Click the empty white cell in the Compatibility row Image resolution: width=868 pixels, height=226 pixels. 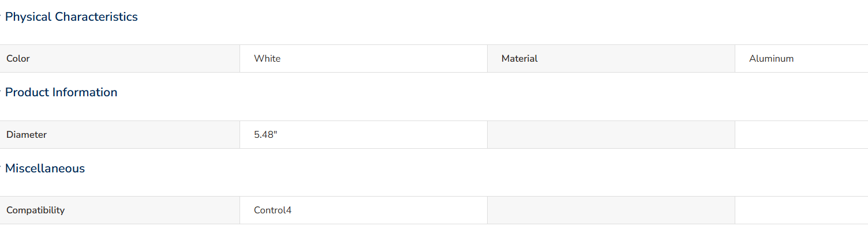click(x=802, y=210)
